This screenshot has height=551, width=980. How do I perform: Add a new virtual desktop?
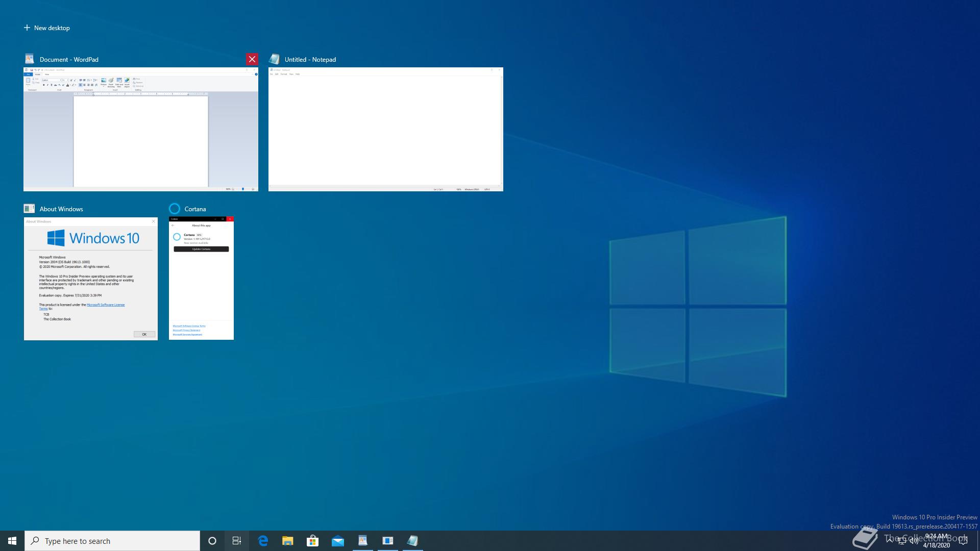[46, 28]
